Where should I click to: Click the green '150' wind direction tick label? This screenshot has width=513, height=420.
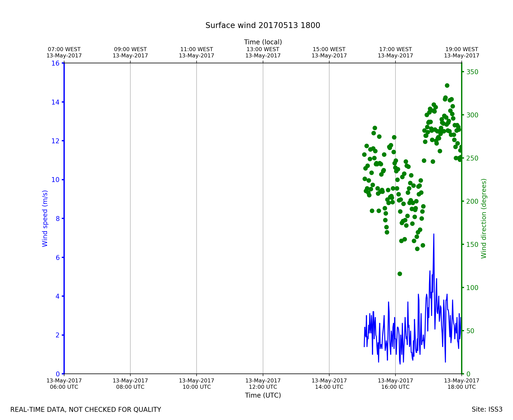pyautogui.click(x=472, y=244)
